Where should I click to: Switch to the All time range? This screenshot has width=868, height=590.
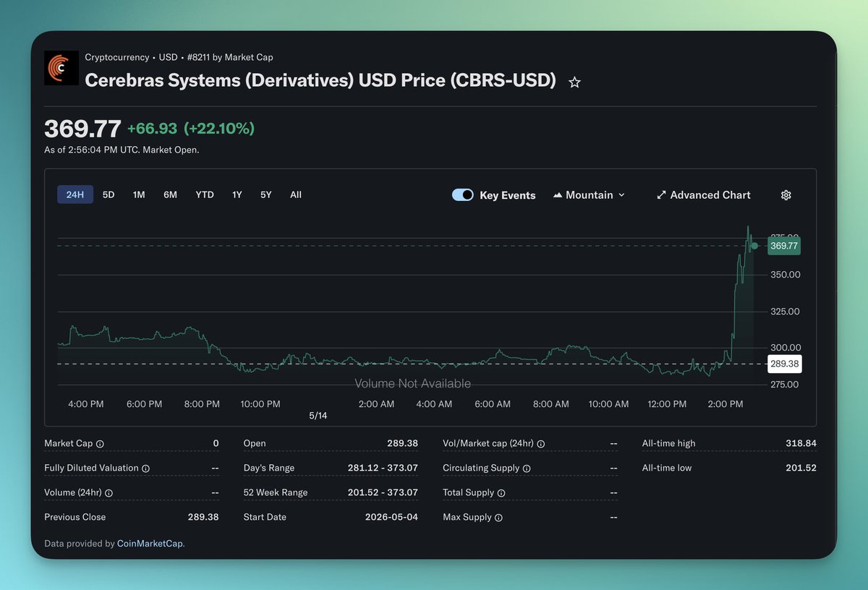coord(296,194)
